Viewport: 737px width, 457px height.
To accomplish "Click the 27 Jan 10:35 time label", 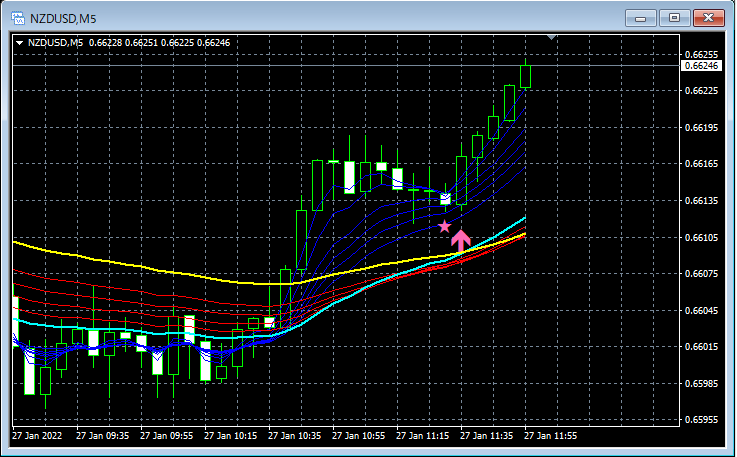I will (294, 436).
